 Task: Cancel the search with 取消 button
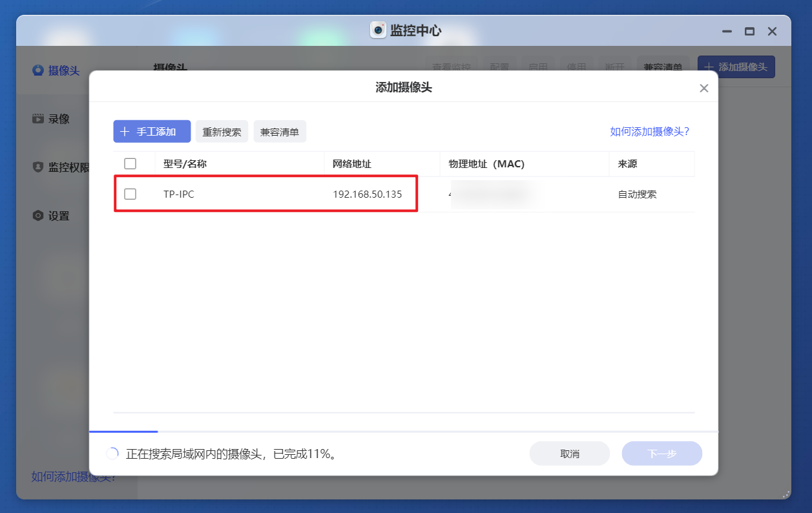click(x=569, y=454)
